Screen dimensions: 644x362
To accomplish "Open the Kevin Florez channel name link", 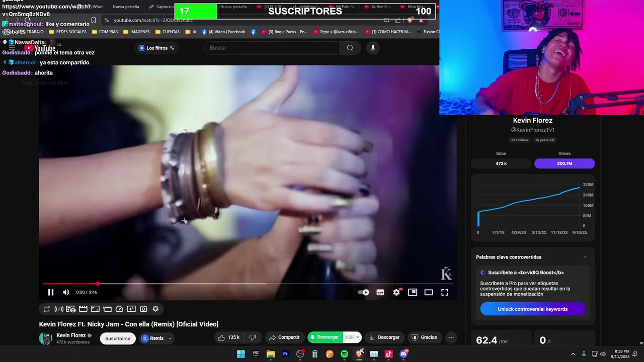I will pos(71,335).
